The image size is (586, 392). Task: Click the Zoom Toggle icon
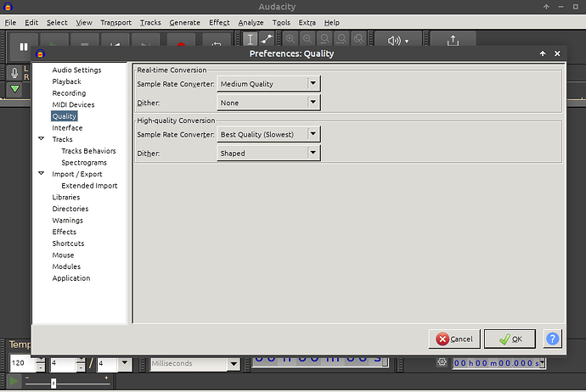[x=358, y=39]
